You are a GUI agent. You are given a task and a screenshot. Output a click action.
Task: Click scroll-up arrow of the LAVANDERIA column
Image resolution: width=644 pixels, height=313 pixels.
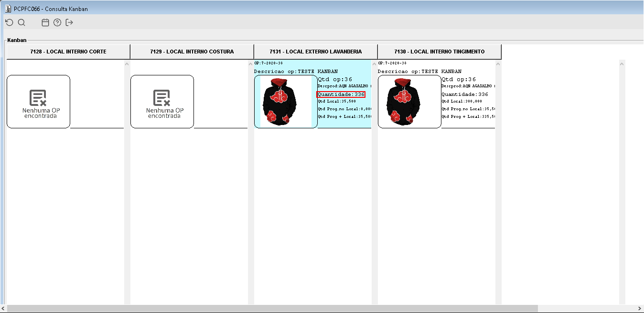[x=375, y=63]
